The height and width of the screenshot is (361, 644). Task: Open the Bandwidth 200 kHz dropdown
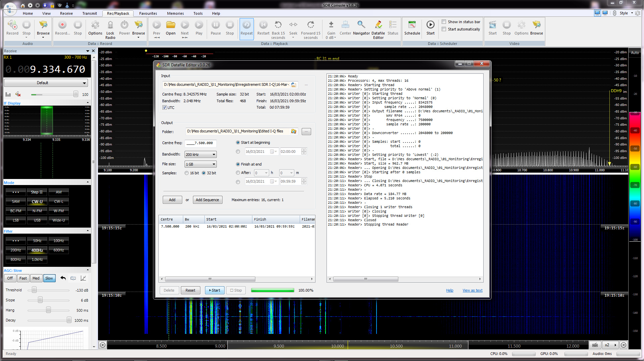click(200, 155)
